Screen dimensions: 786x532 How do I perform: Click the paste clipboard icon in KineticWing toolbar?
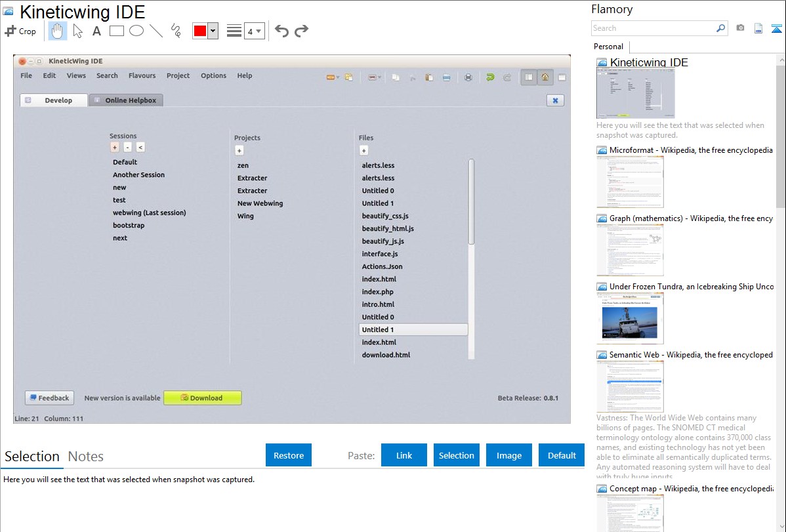tap(429, 77)
